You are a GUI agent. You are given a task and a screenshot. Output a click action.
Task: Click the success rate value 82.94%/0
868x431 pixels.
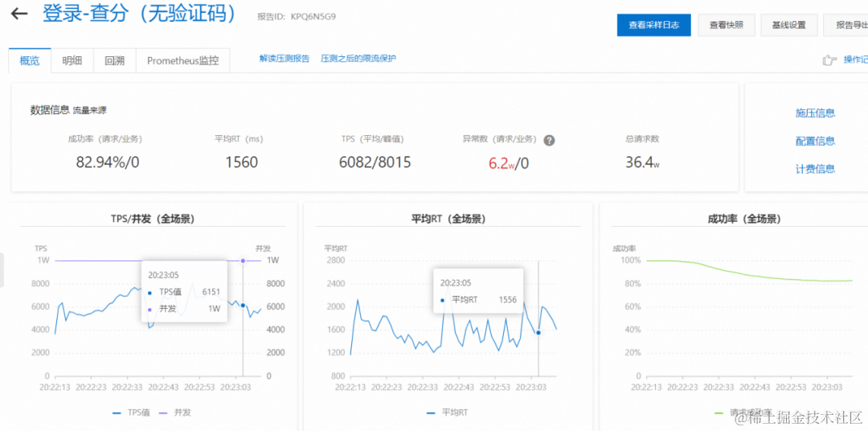tap(107, 162)
